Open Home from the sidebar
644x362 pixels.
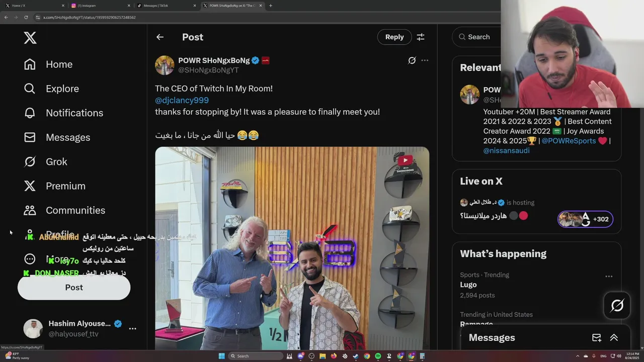click(x=48, y=64)
